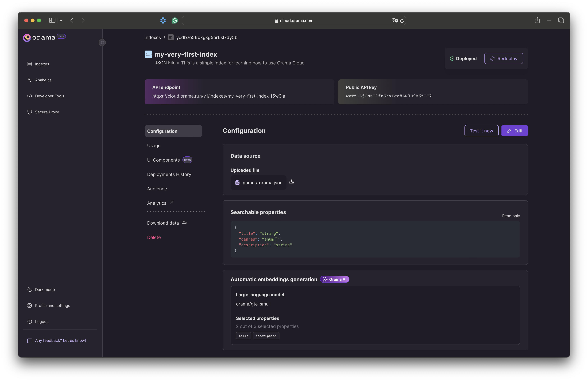Click the cloud.orama.com address bar

click(x=294, y=20)
